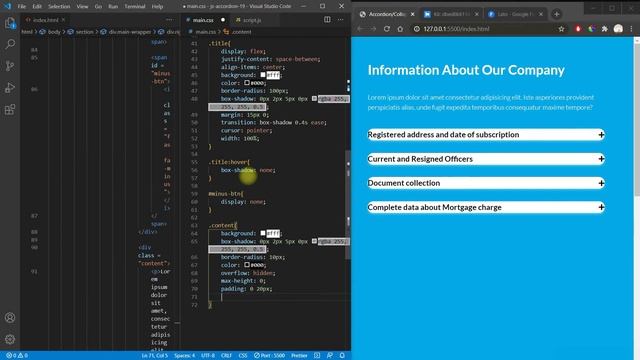This screenshot has height=360, width=640.
Task: Open the View menu
Action: 82,6
